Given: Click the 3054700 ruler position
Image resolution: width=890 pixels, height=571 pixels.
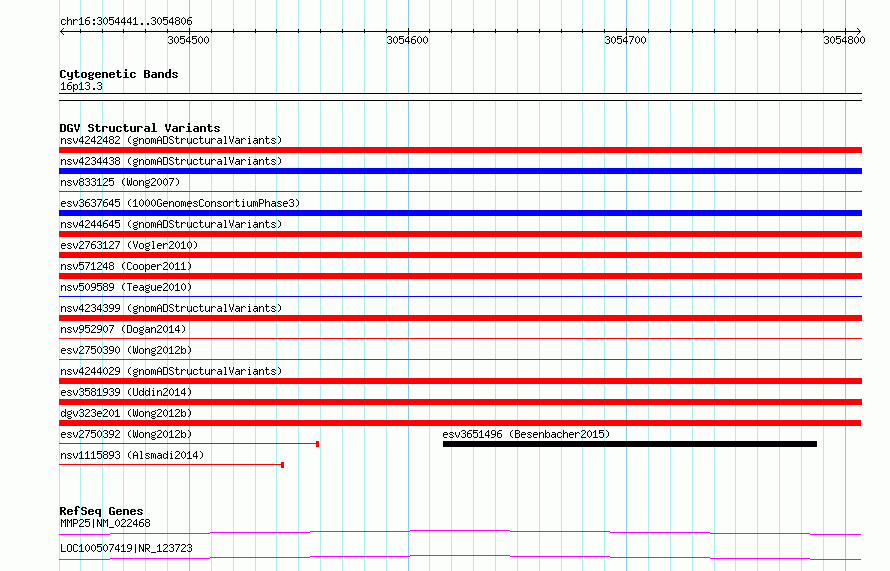Looking at the screenshot, I should (625, 40).
